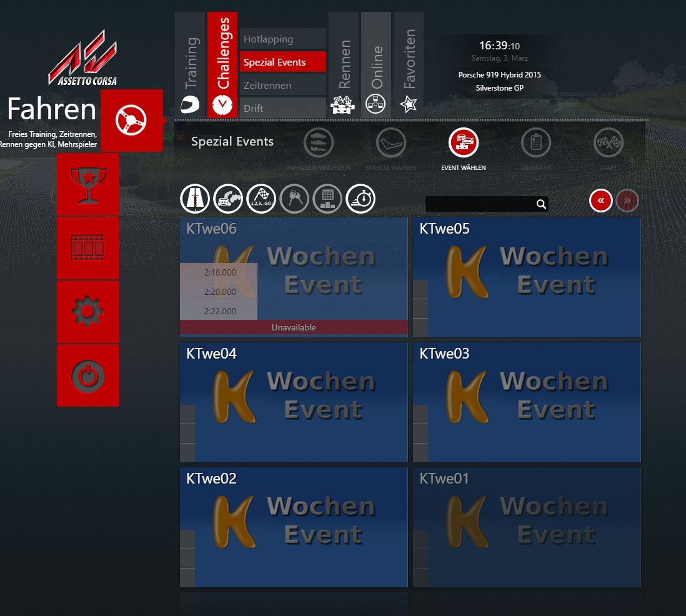Click the Unavailable status bar on KTwe06
The height and width of the screenshot is (616, 686).
tap(294, 327)
